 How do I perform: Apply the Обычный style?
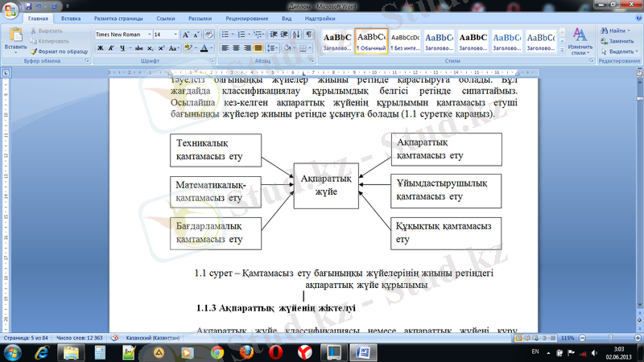click(x=372, y=42)
